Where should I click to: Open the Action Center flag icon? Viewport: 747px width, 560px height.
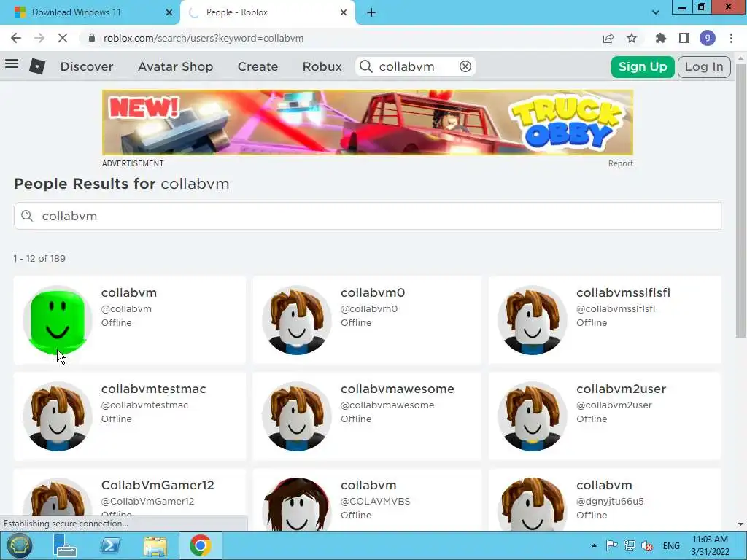[612, 545]
